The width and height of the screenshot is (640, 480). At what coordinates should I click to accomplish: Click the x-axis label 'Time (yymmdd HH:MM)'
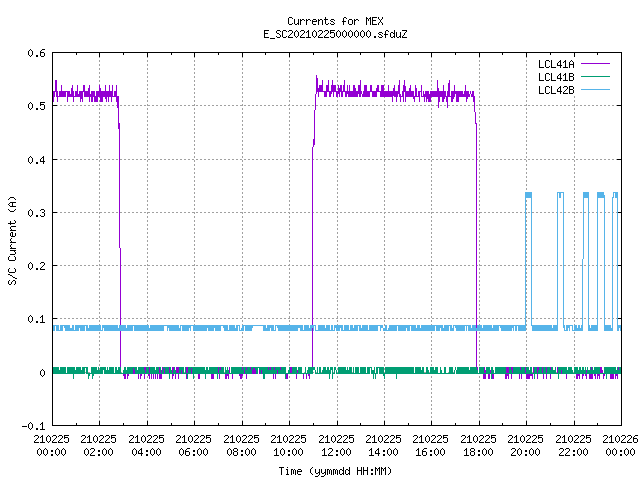click(x=335, y=471)
